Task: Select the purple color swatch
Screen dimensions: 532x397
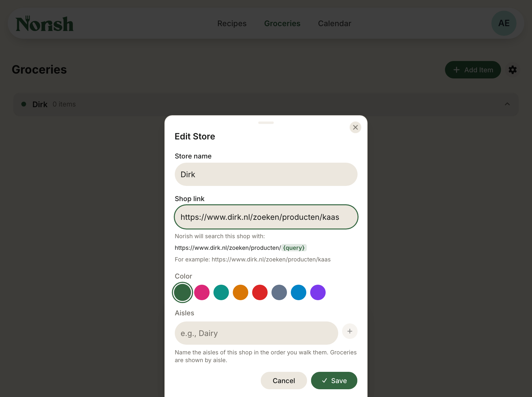Action: click(318, 292)
